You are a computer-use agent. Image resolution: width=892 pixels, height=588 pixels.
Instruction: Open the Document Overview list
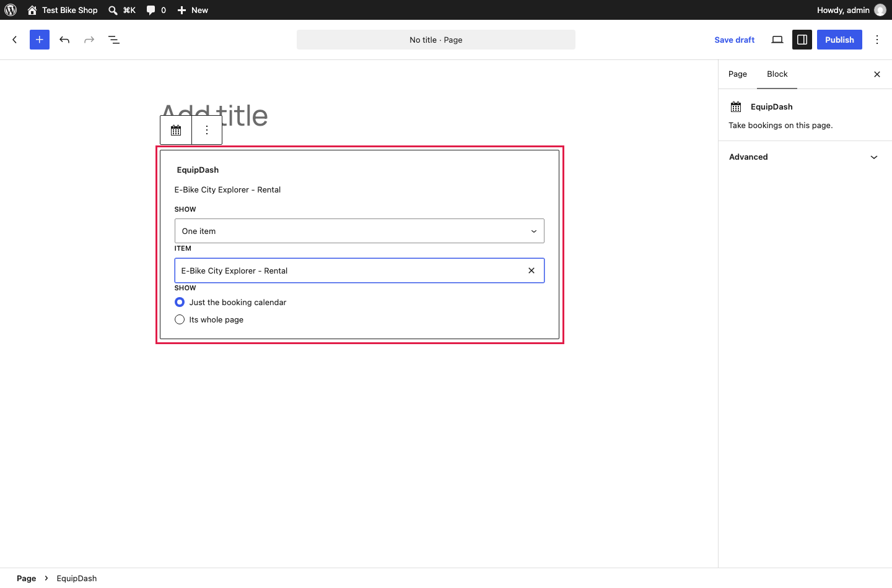[x=114, y=40]
